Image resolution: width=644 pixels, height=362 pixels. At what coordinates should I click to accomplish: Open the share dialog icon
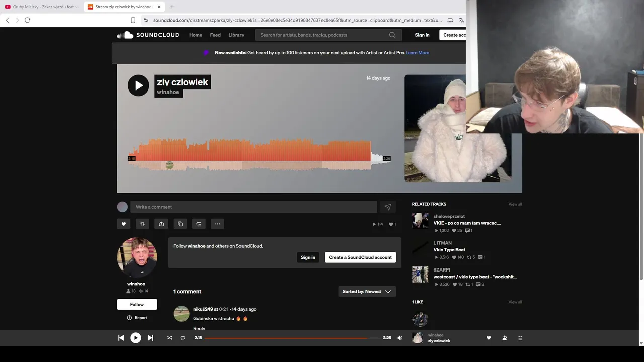pyautogui.click(x=161, y=224)
